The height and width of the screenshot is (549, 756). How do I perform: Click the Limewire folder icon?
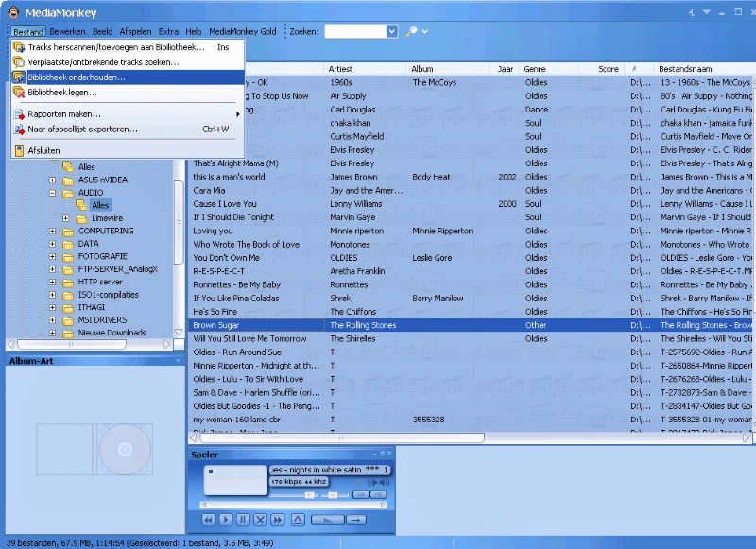(81, 218)
